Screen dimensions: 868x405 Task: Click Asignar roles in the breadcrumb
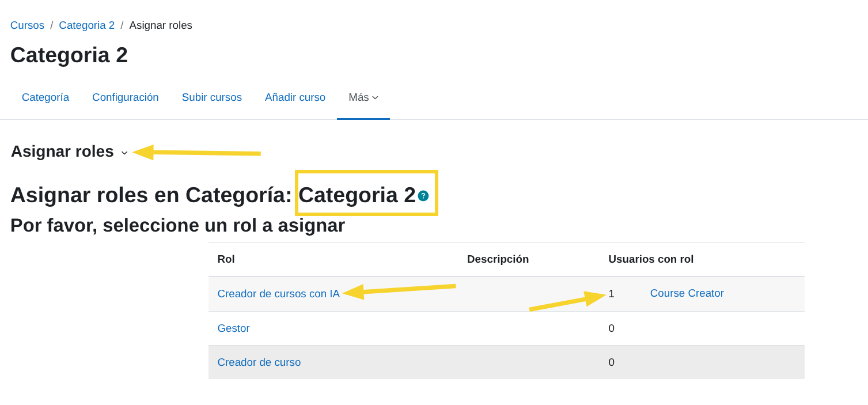160,25
